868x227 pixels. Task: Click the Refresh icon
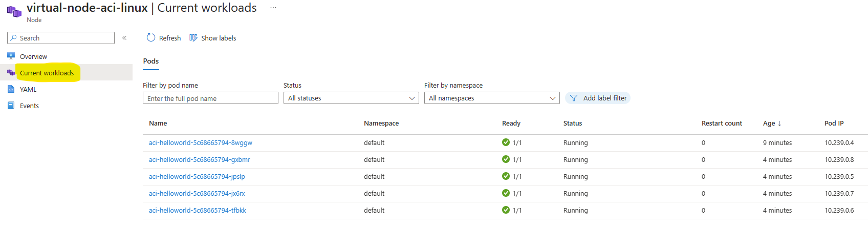point(151,37)
